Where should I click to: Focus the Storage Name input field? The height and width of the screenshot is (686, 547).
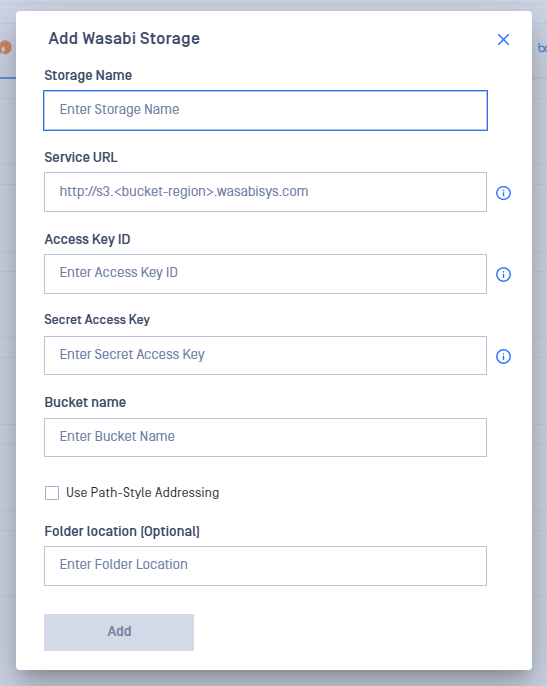coord(265,110)
